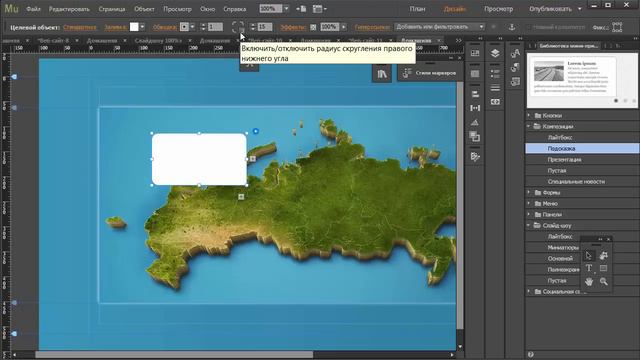Select the Подсказка composition widget
Screen dimensions: 640x360
582,149
